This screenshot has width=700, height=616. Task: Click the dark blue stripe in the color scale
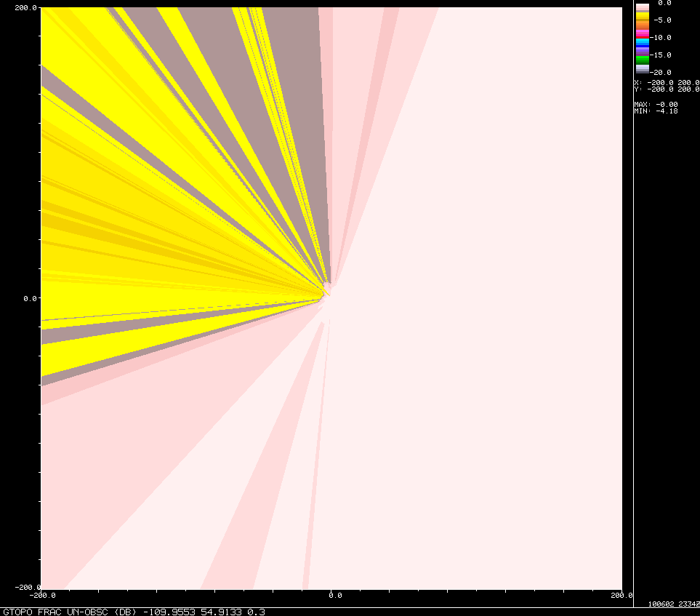click(x=643, y=46)
